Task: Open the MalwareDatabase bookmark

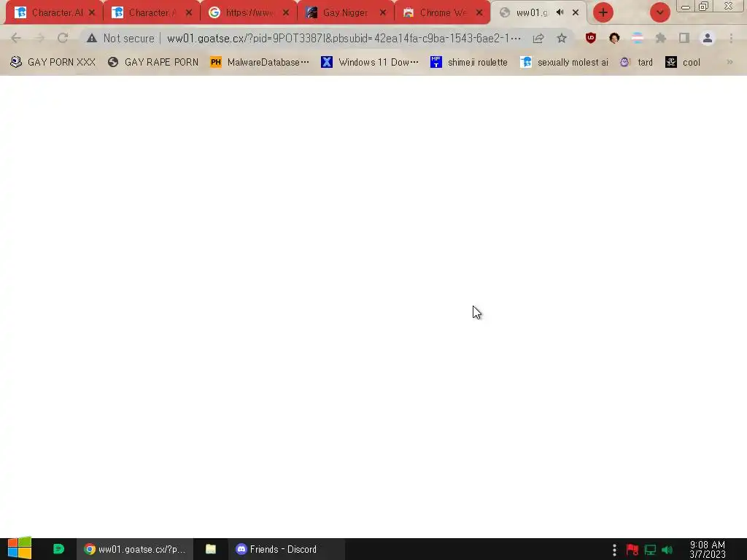Action: [x=260, y=63]
